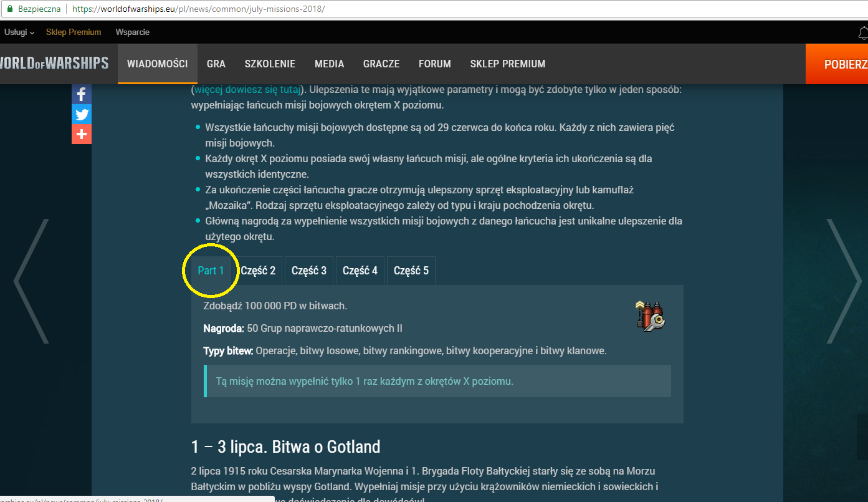Click the World of Warships logo

pos(54,64)
